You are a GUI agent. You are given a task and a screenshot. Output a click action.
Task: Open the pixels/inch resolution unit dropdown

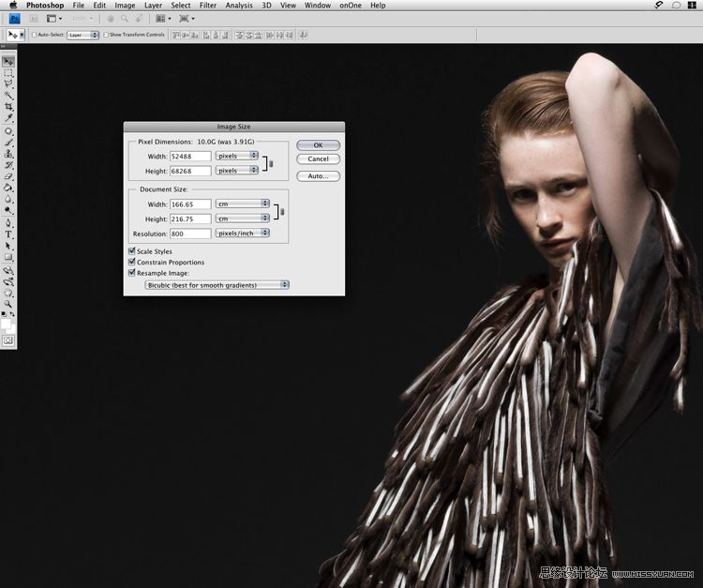pos(243,233)
